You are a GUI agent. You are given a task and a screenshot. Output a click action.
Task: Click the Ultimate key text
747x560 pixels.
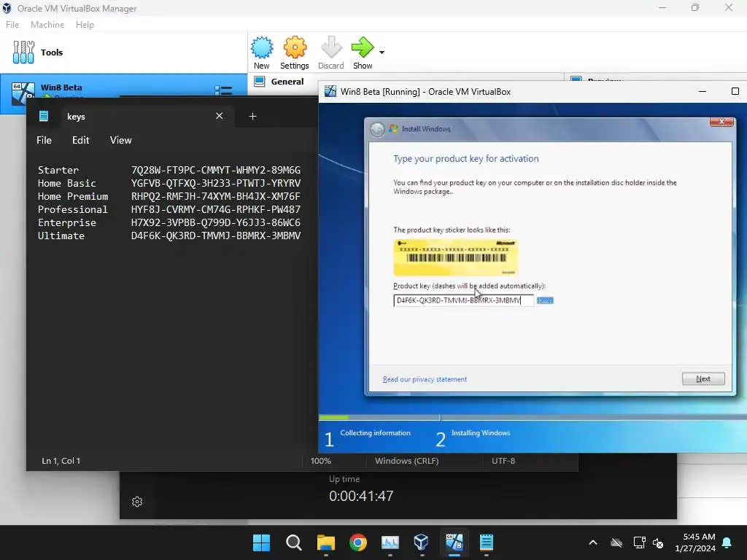click(x=216, y=236)
